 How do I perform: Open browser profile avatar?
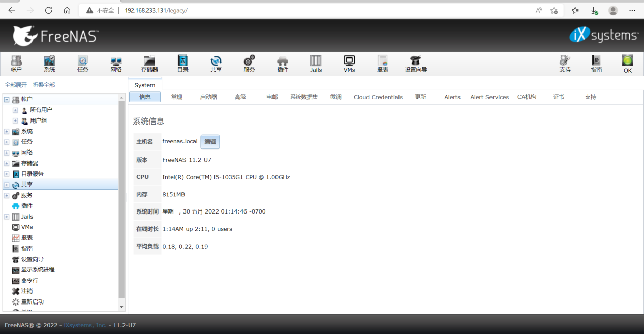[613, 10]
